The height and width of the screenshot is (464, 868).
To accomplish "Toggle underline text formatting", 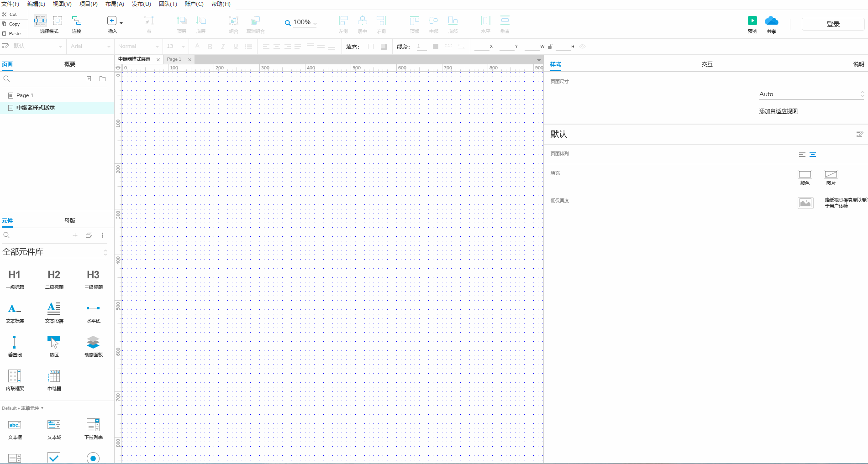I will click(x=236, y=47).
